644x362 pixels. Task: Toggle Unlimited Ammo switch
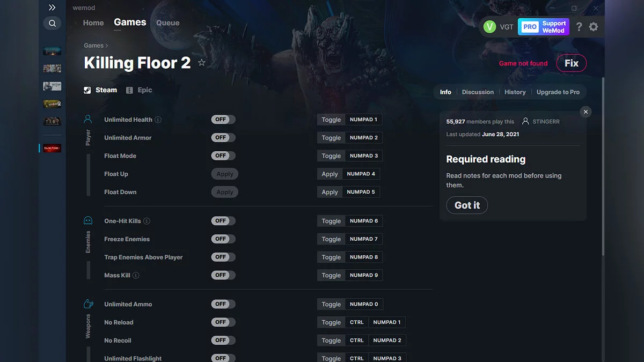click(x=223, y=304)
